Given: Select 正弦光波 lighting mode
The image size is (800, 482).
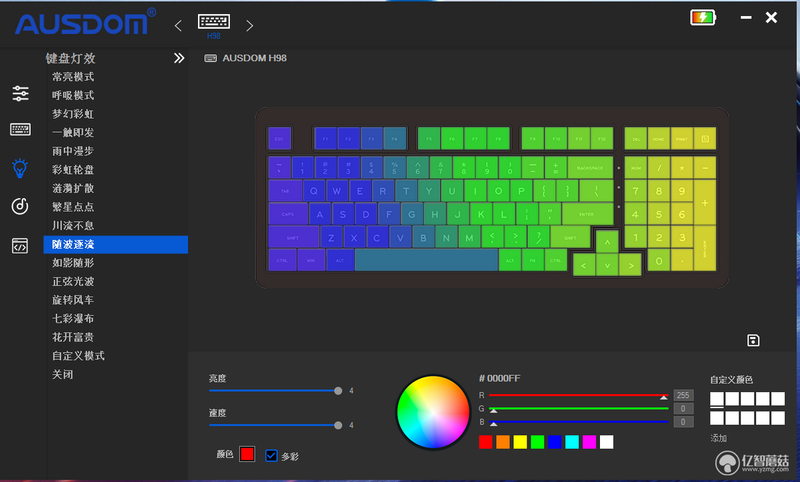Looking at the screenshot, I should [73, 282].
